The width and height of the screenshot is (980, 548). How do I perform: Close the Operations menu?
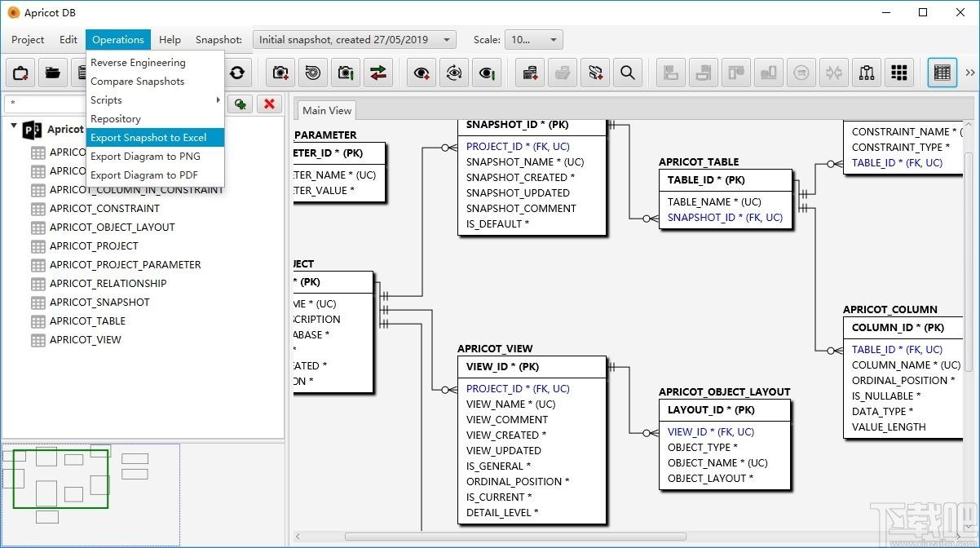pyautogui.click(x=118, y=39)
